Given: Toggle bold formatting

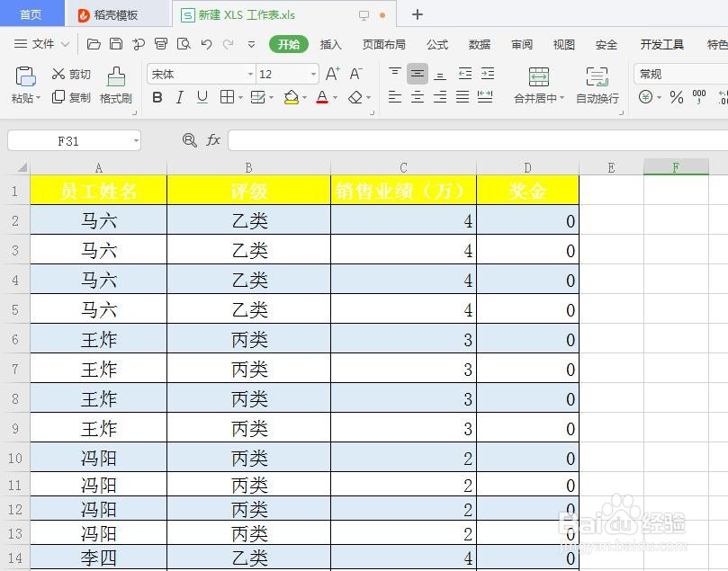Looking at the screenshot, I should pyautogui.click(x=157, y=96).
